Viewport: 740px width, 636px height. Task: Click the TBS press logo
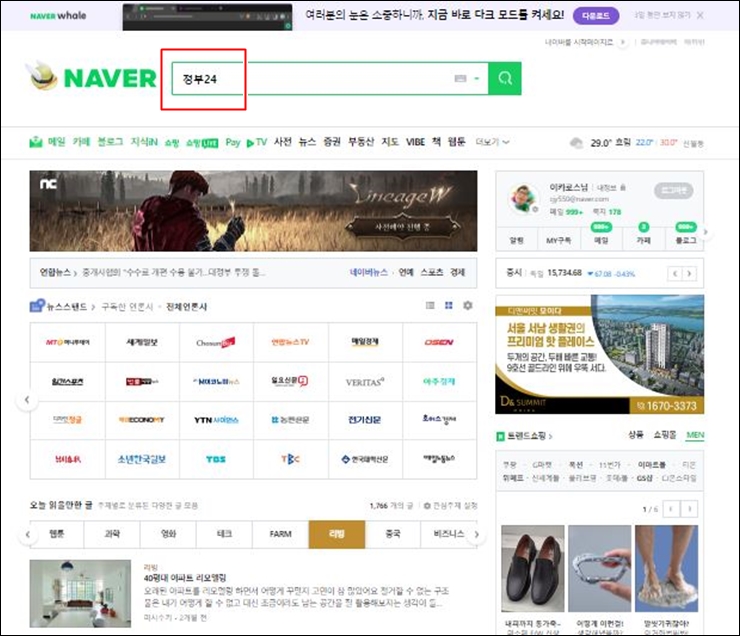pos(216,459)
